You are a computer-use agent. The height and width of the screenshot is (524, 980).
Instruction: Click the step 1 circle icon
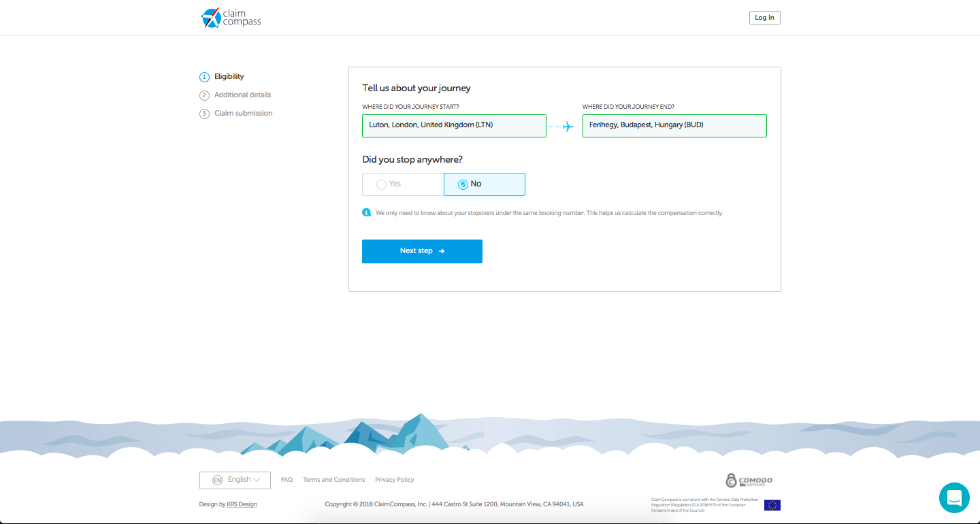tap(204, 77)
